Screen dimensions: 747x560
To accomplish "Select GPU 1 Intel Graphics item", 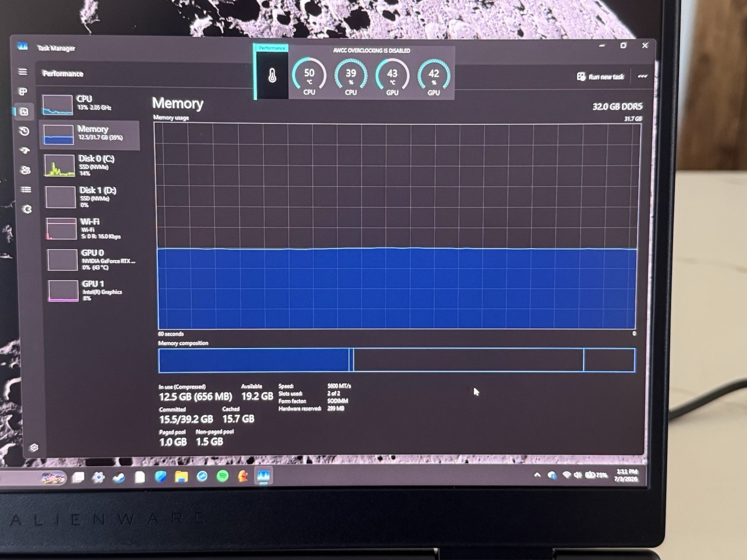I will [x=95, y=290].
